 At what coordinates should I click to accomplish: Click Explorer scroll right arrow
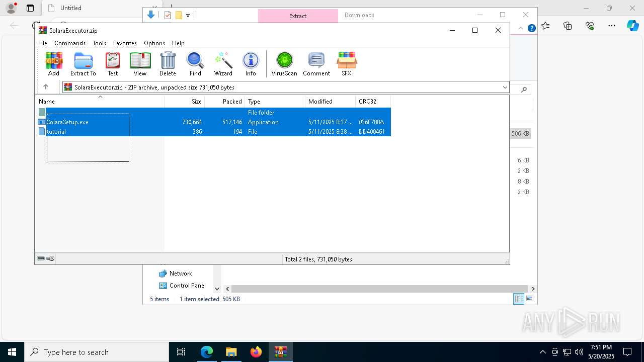tap(533, 289)
